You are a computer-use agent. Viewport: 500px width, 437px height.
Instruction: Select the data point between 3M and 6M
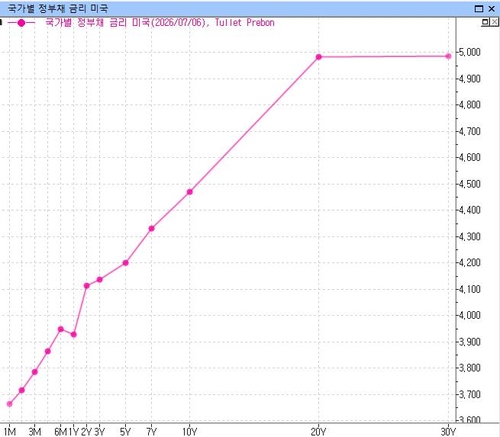point(48,351)
